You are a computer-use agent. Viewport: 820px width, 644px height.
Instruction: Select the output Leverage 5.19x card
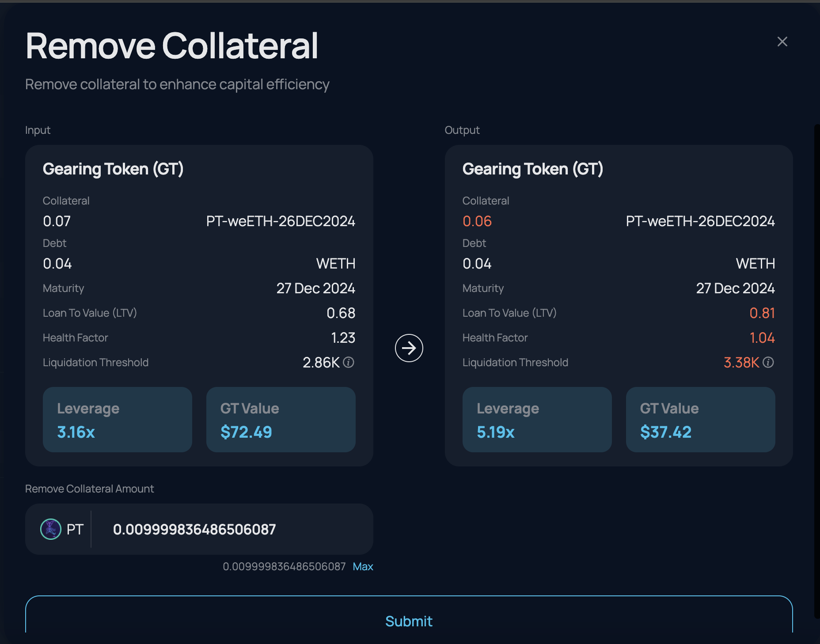537,420
